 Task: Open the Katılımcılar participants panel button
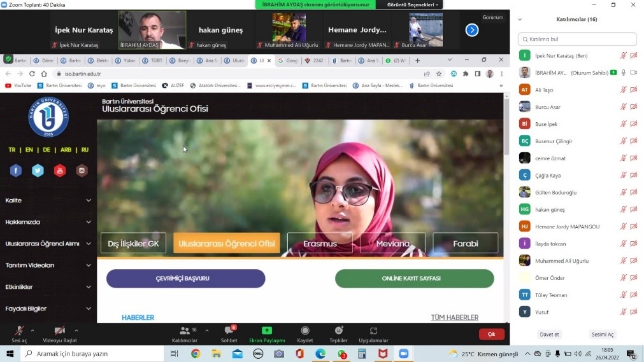tap(185, 334)
